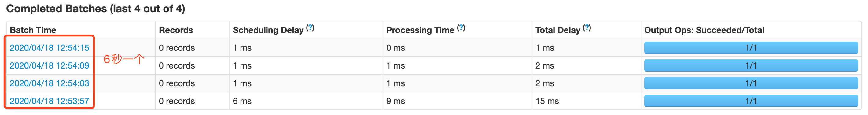This screenshot has height=115, width=868.
Task: Click the Total Delay help question mark
Action: point(587,28)
